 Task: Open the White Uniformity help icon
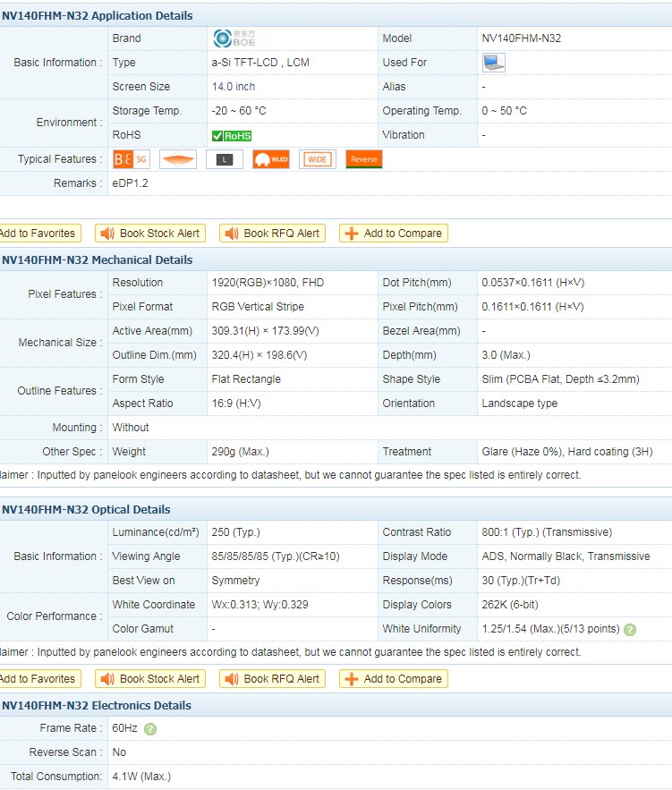pyautogui.click(x=630, y=629)
